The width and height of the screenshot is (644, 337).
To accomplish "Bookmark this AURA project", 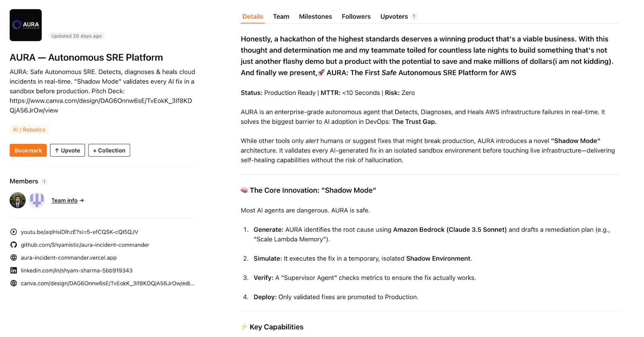I will click(28, 150).
